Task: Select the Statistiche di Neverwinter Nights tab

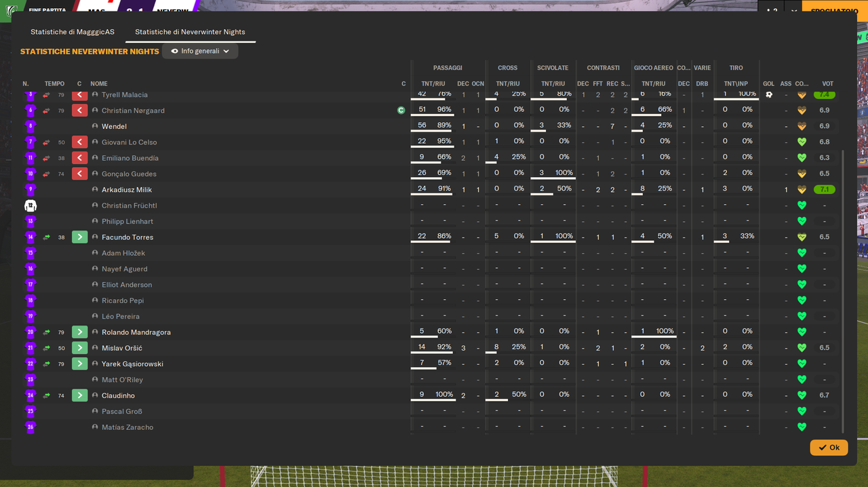Action: tap(191, 32)
